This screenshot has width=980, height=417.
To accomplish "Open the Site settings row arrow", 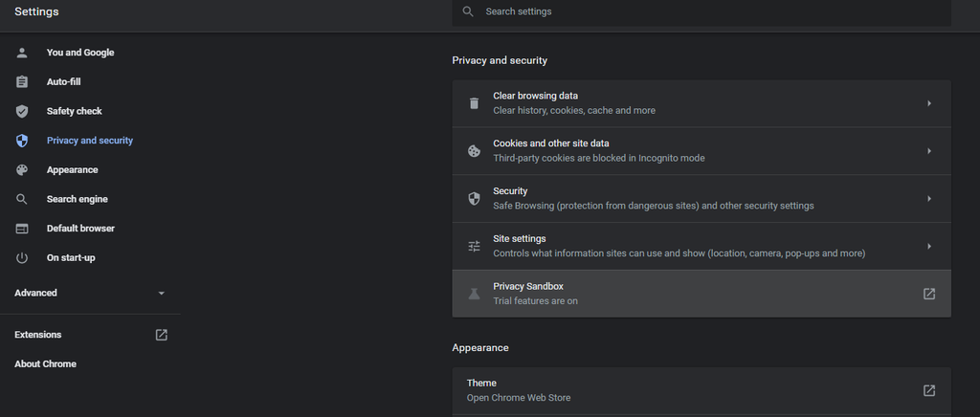I will pos(929,246).
